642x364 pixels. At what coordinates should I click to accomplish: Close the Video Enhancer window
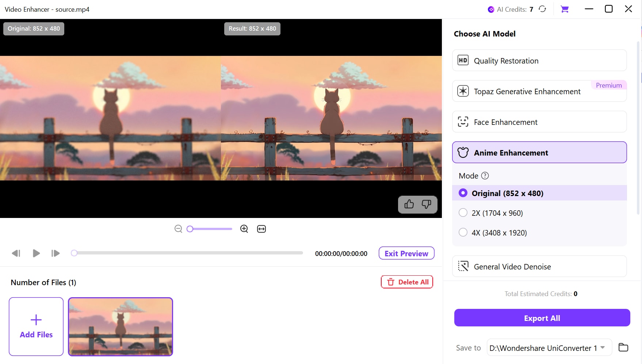coord(628,9)
